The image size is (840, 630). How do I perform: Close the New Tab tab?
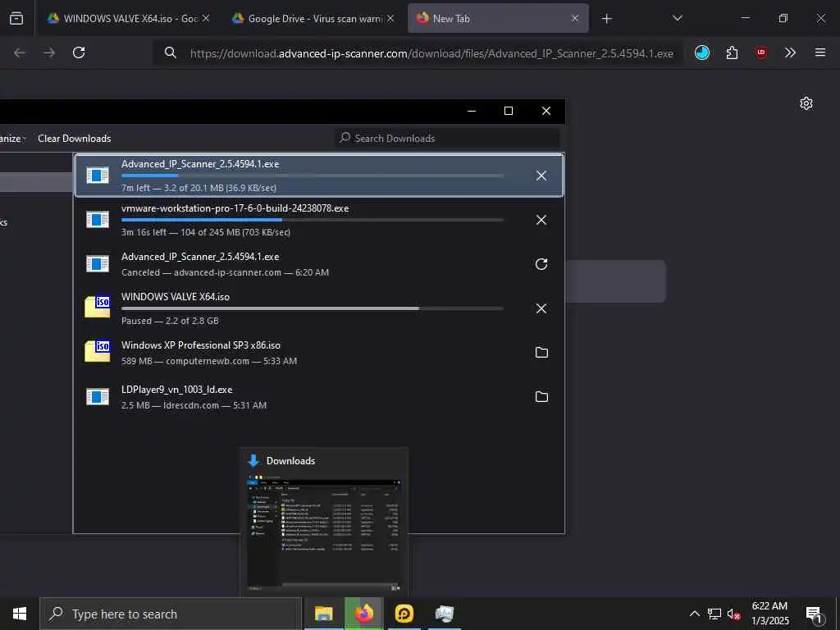[x=575, y=18]
